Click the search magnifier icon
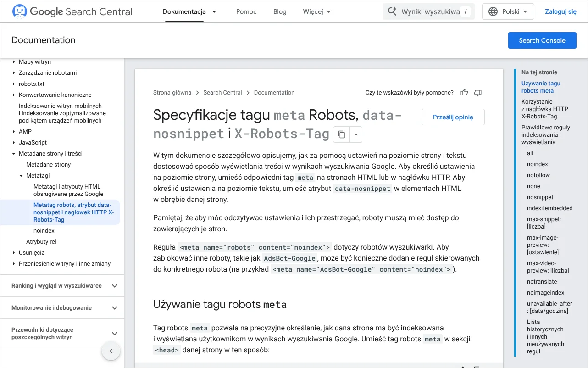The height and width of the screenshot is (368, 588). 392,11
